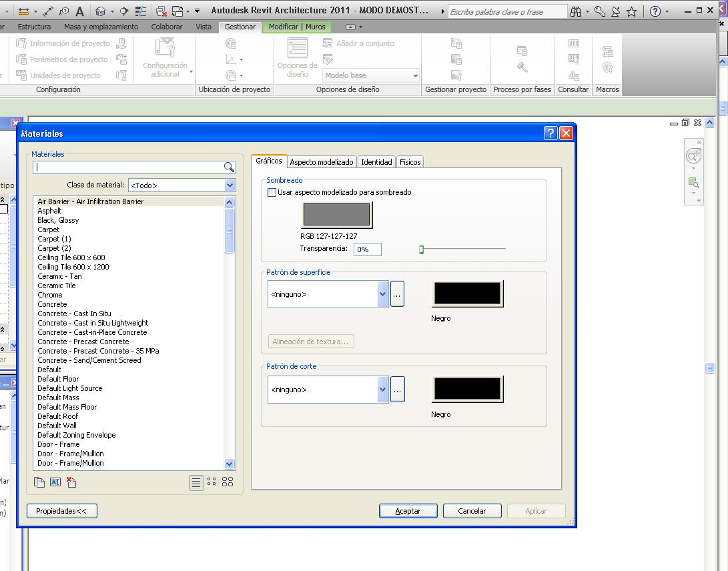Click the rename material icon
728x571 pixels.
coord(55,482)
